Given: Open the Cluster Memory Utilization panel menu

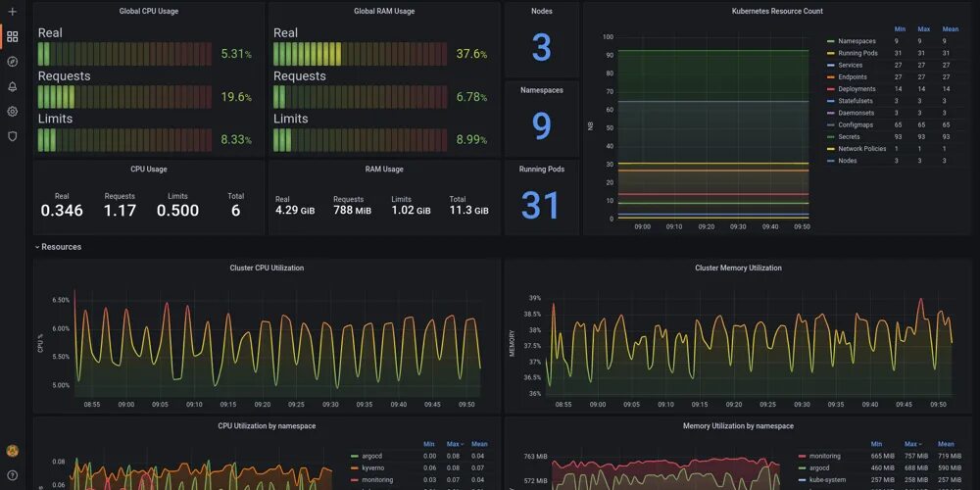Looking at the screenshot, I should (x=738, y=268).
